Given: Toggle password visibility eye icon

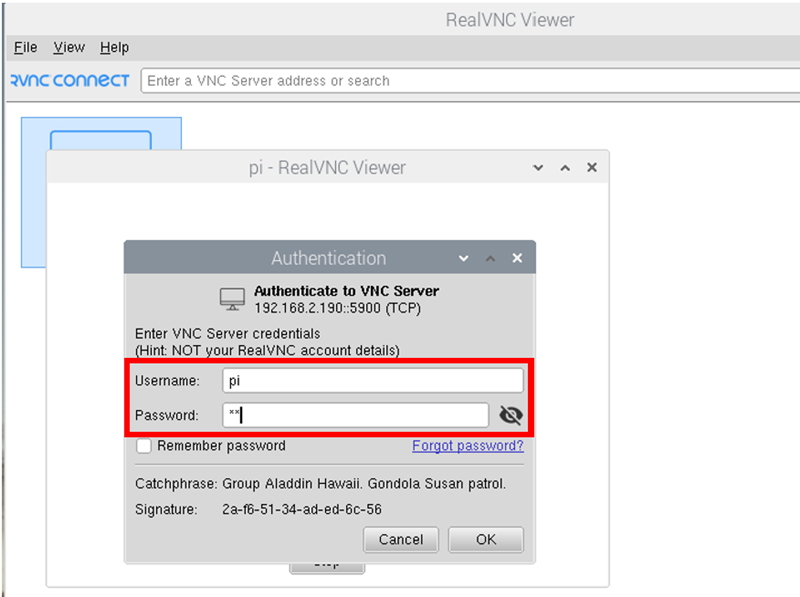Looking at the screenshot, I should point(511,415).
